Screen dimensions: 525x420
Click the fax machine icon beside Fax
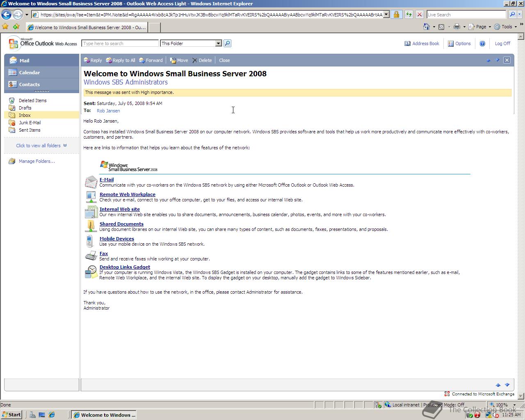click(91, 256)
